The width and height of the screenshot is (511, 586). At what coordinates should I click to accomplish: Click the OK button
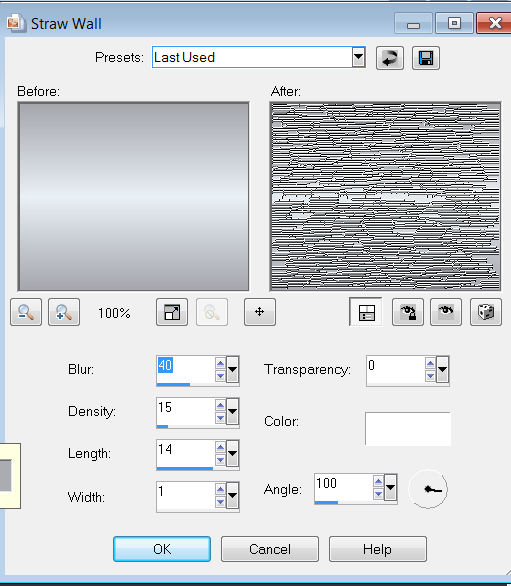162,549
